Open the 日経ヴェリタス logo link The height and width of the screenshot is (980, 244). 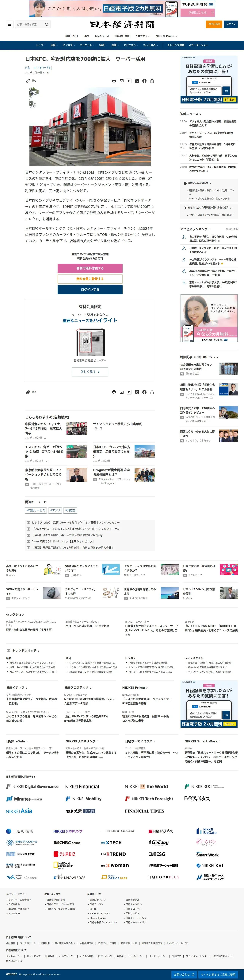197,799
